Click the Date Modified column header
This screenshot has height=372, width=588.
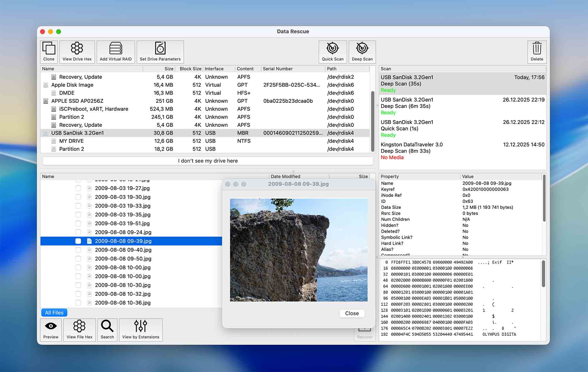(299, 176)
